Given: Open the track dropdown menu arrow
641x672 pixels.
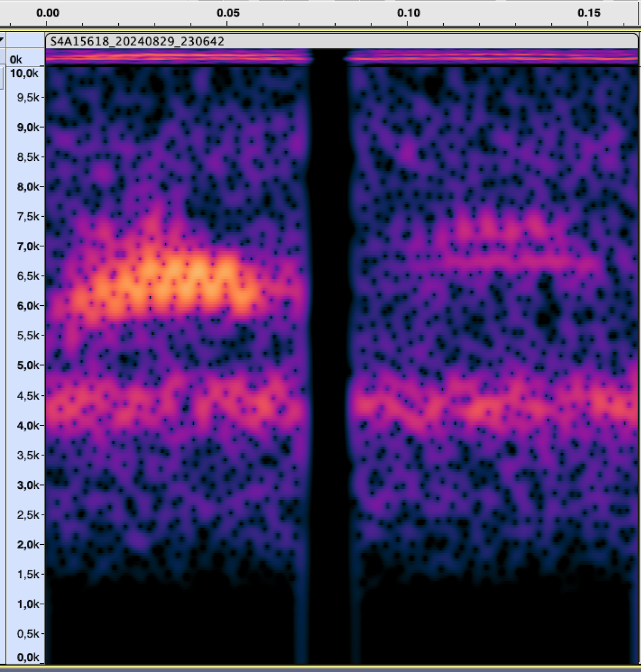Looking at the screenshot, I should click(x=2, y=40).
